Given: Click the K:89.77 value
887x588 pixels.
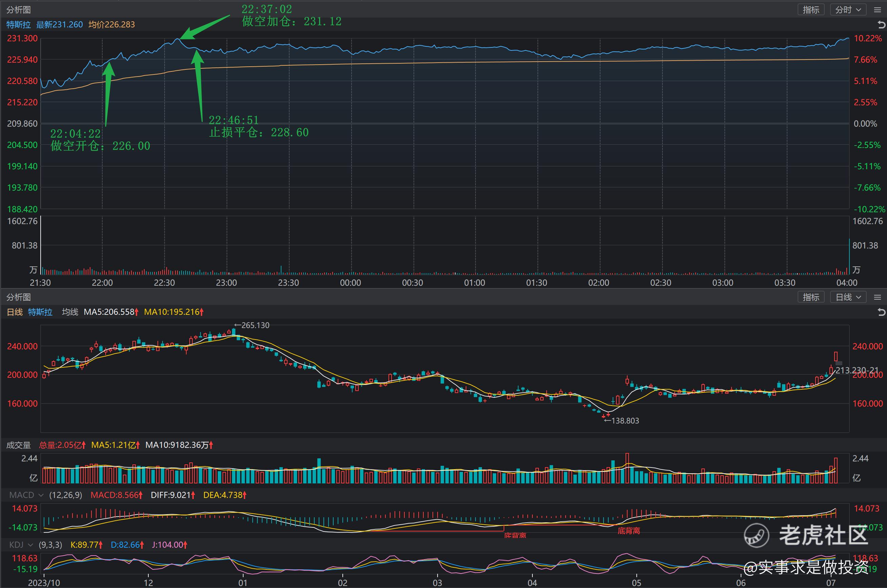Looking at the screenshot, I should point(87,544).
